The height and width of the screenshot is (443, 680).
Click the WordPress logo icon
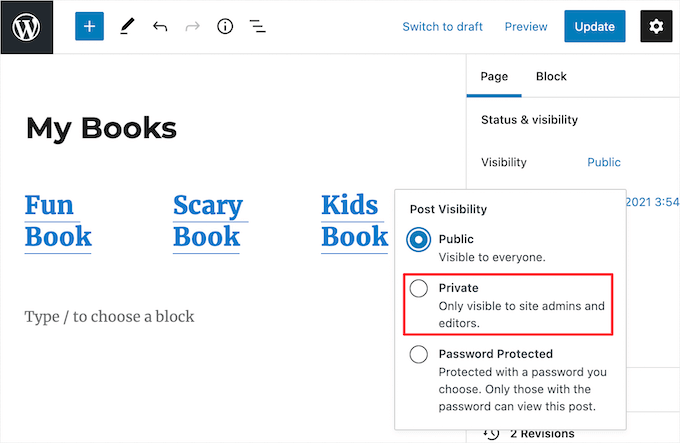coord(26,26)
